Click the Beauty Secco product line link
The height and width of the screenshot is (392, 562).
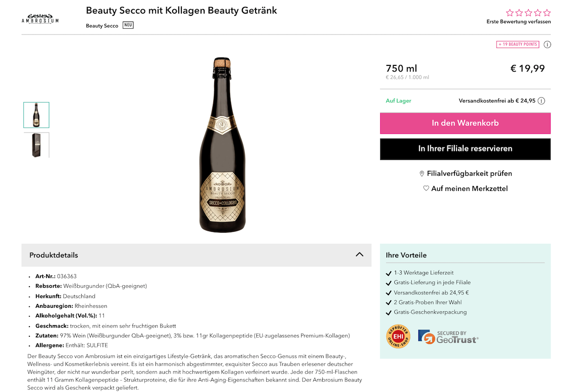(x=102, y=25)
